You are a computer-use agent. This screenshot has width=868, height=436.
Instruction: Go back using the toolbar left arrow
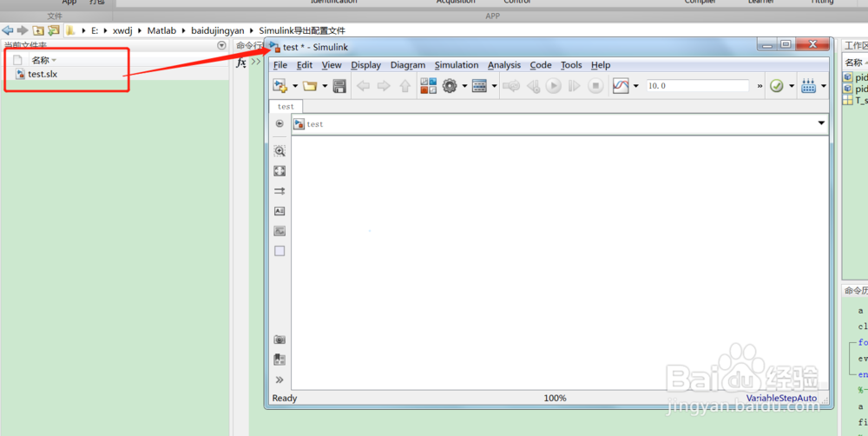(363, 86)
